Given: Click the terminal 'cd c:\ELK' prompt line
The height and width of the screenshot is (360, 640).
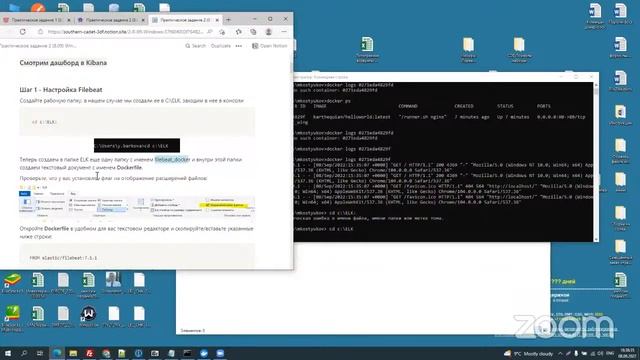Looking at the screenshot, I should point(325,229).
